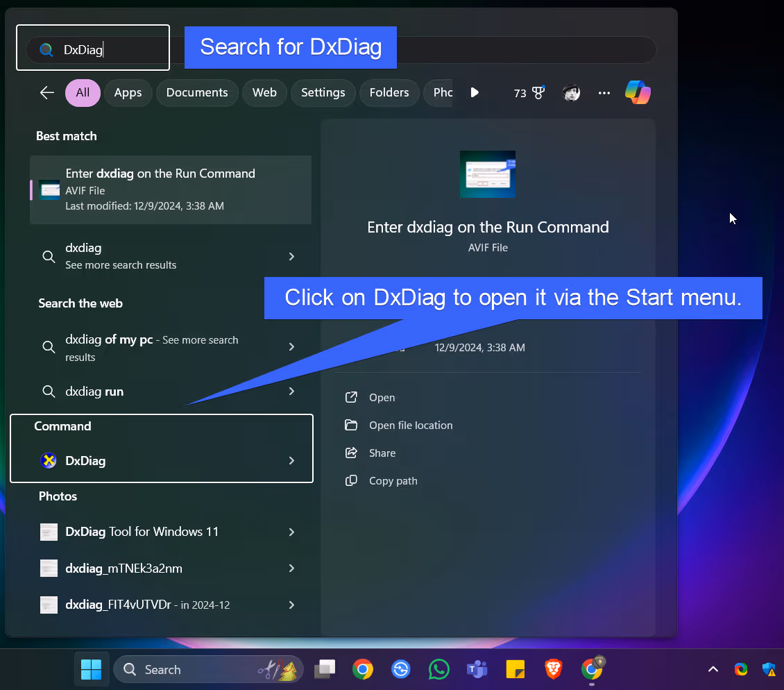Click 'Open file location' action
784x690 pixels.
(x=411, y=426)
